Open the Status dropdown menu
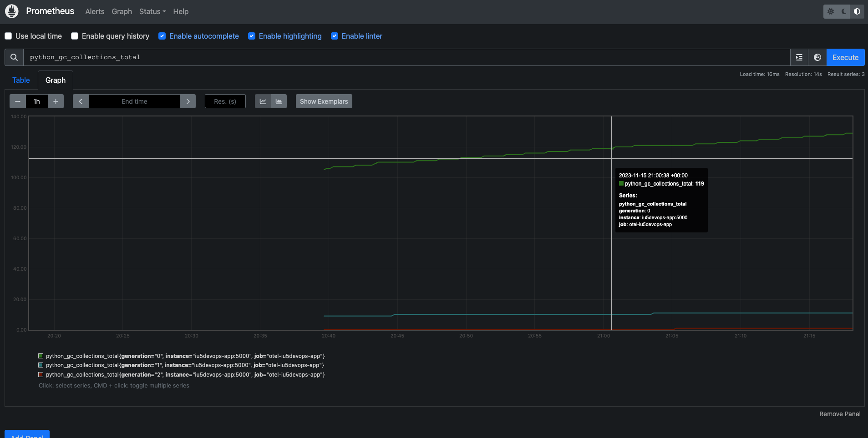The height and width of the screenshot is (438, 868). tap(152, 11)
